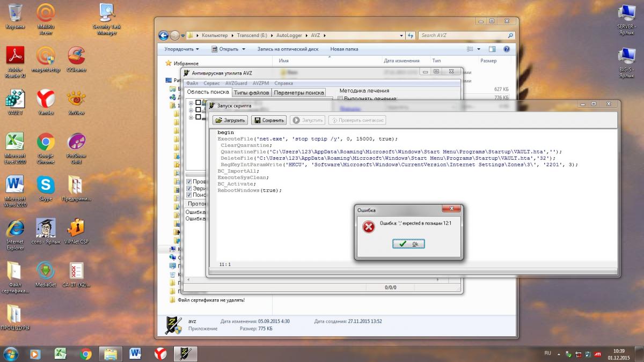This screenshot has width=644, height=362.
Task: Open the address bar history dropdown
Action: 401,35
